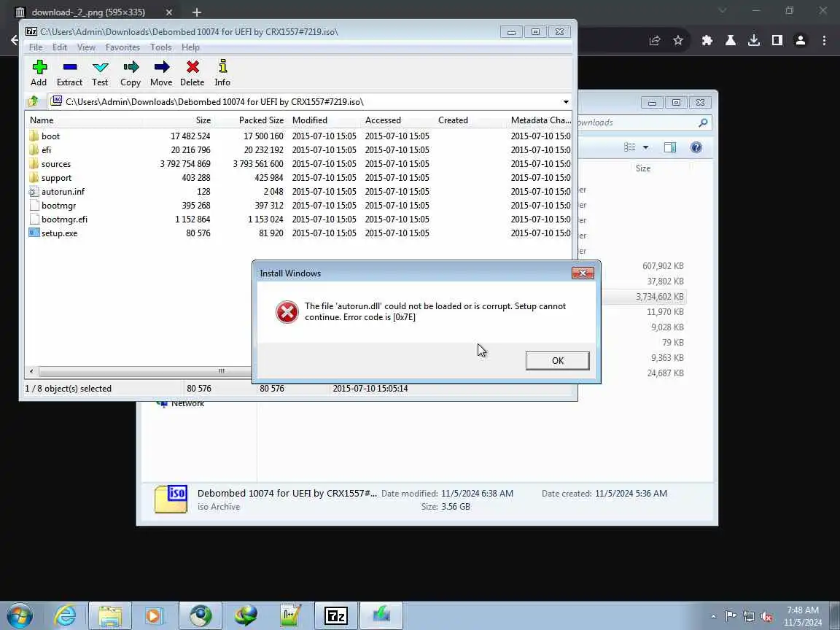Image resolution: width=840 pixels, height=630 pixels.
Task: Open Windows Media Player taskbar icon
Action: (x=155, y=615)
